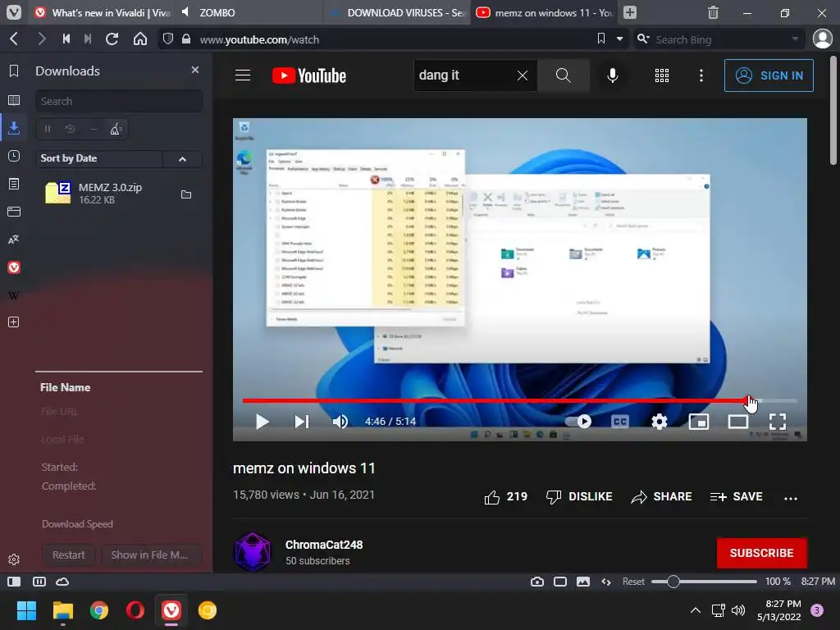Open the Vivaldi web panel
The image size is (840, 630).
point(14,267)
